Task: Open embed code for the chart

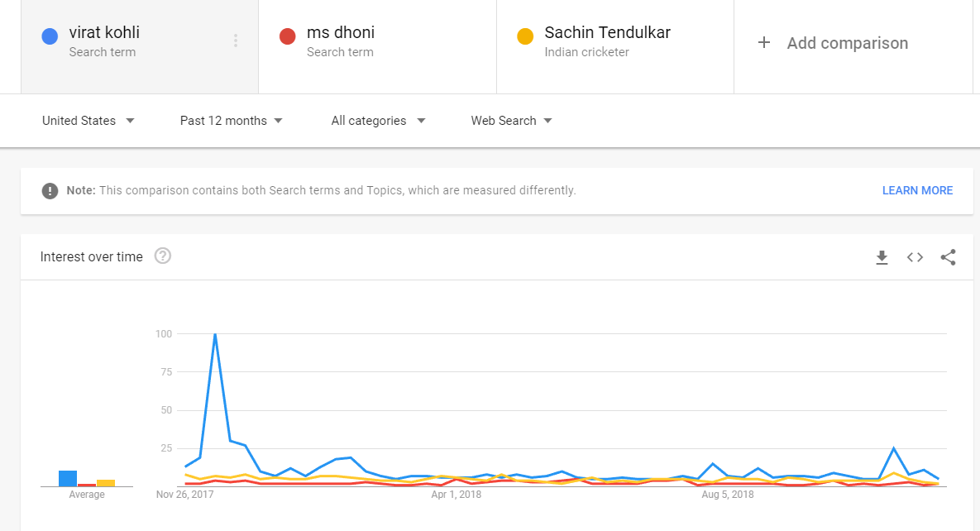Action: click(x=915, y=257)
